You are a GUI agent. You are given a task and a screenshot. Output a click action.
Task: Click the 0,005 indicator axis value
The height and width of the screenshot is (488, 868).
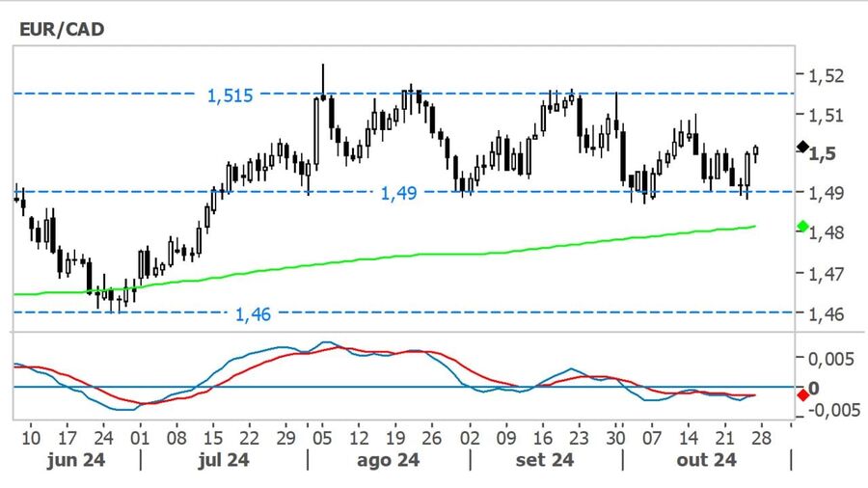(831, 359)
